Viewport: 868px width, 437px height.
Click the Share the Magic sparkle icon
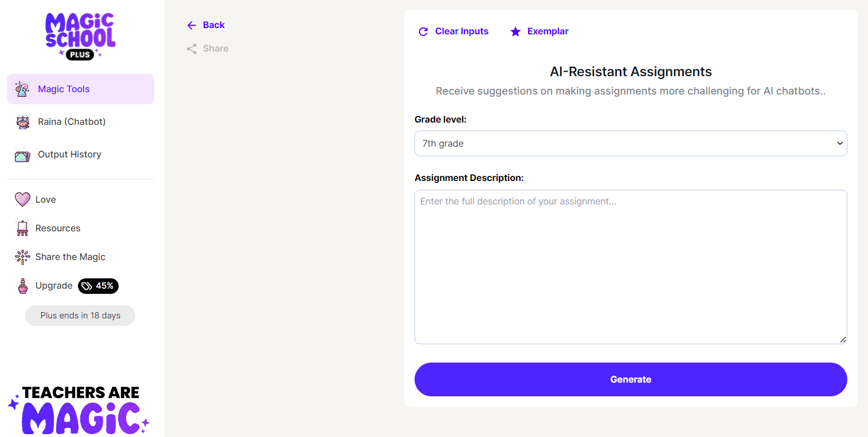22,257
